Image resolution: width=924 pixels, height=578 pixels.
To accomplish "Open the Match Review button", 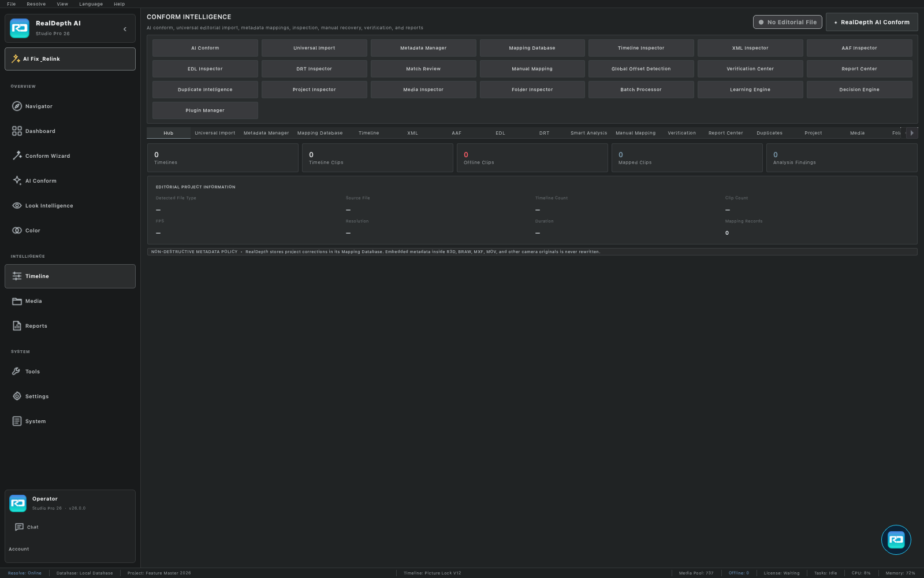I will [x=423, y=69].
